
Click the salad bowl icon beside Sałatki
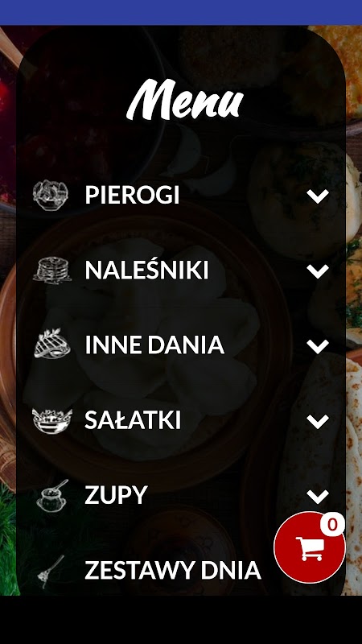click(x=52, y=420)
